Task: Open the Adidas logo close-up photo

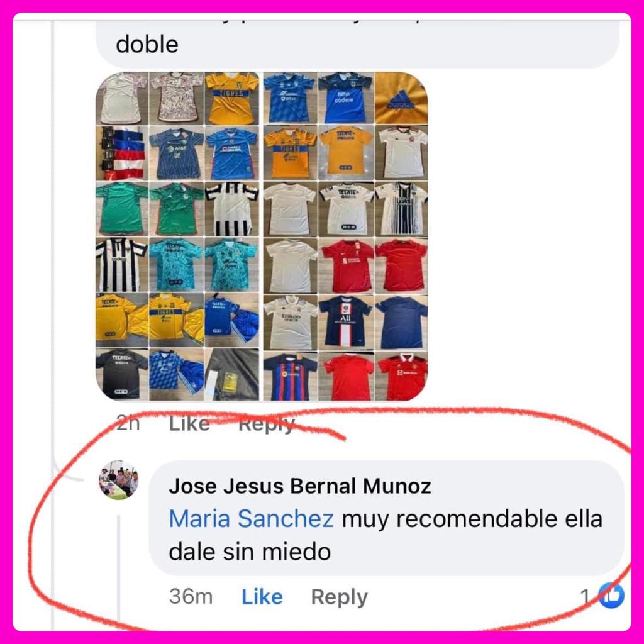Action: (401, 98)
